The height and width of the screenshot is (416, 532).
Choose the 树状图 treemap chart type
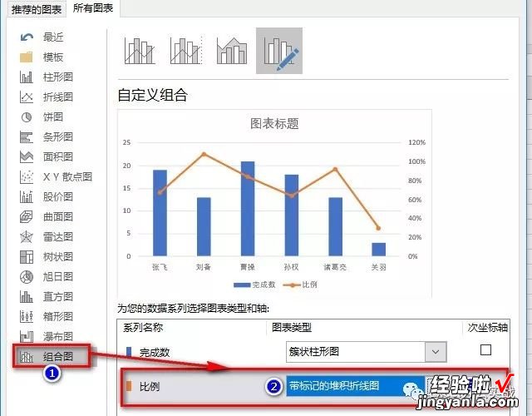[x=47, y=257]
